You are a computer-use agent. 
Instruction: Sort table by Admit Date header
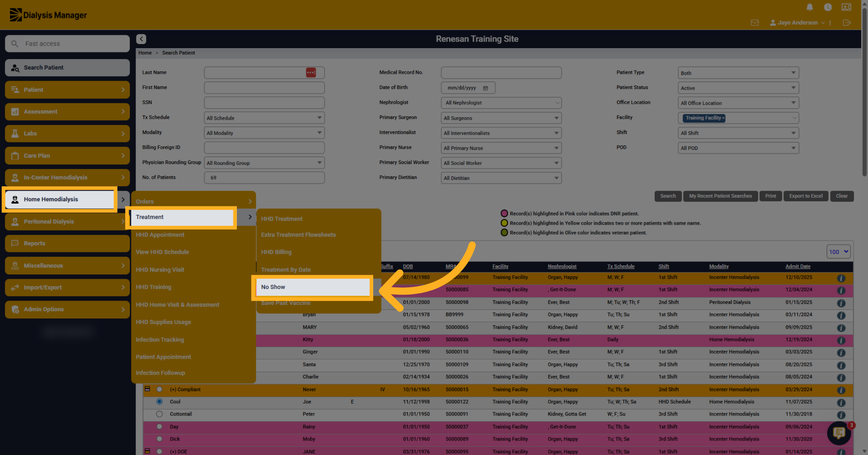point(797,266)
